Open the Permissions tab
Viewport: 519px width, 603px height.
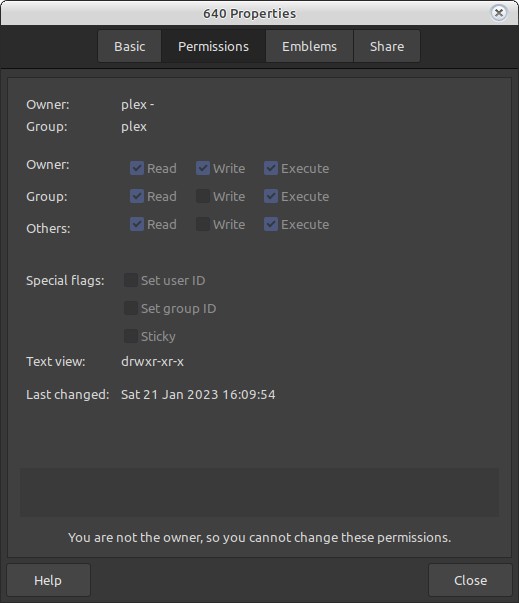[213, 46]
